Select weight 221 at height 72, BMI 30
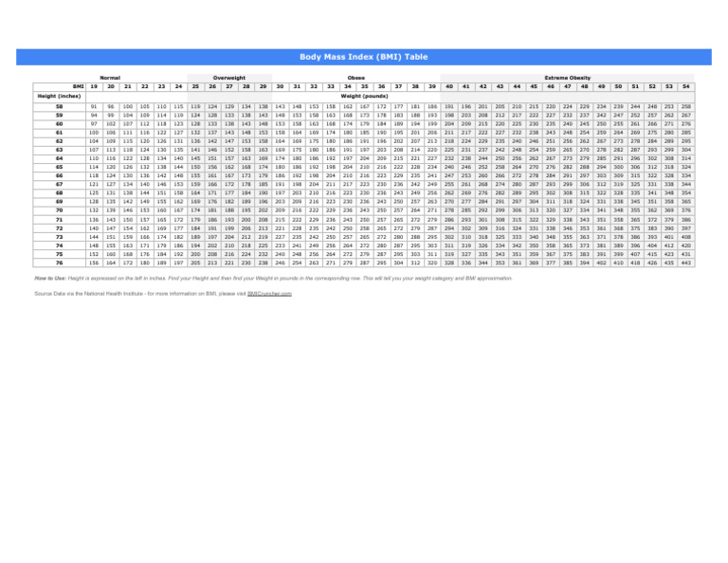 pyautogui.click(x=280, y=228)
